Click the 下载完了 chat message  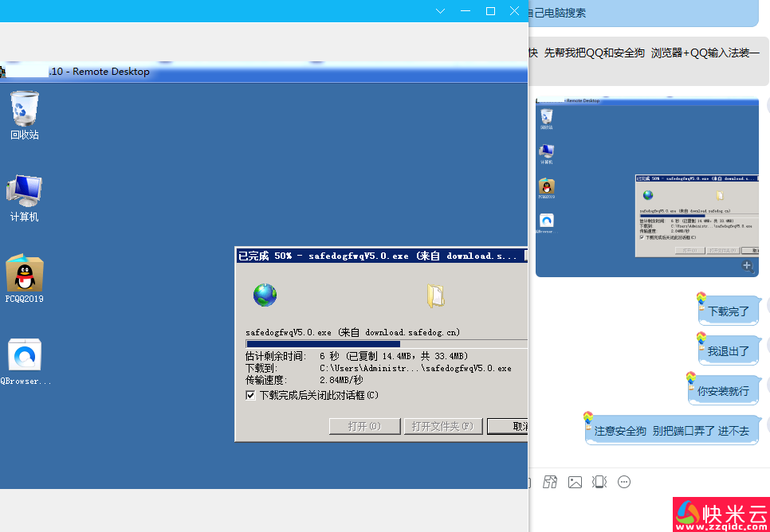pyautogui.click(x=729, y=311)
